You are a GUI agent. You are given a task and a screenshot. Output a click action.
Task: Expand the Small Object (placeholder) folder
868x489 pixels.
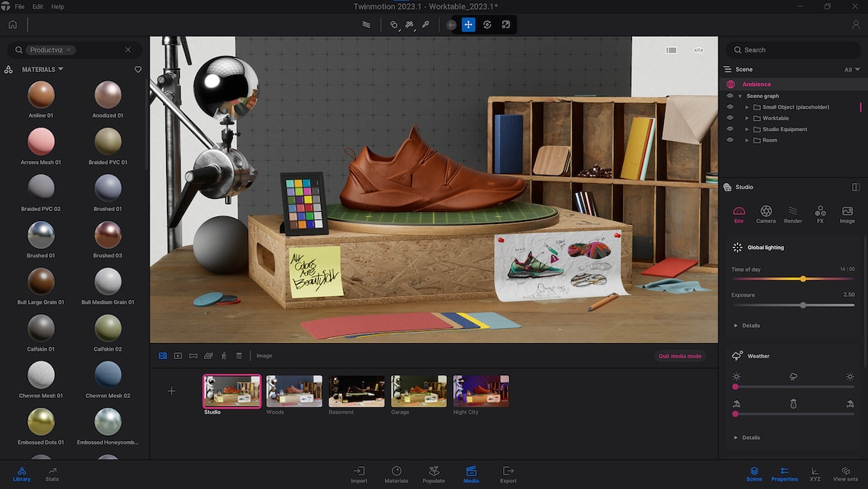coord(747,107)
